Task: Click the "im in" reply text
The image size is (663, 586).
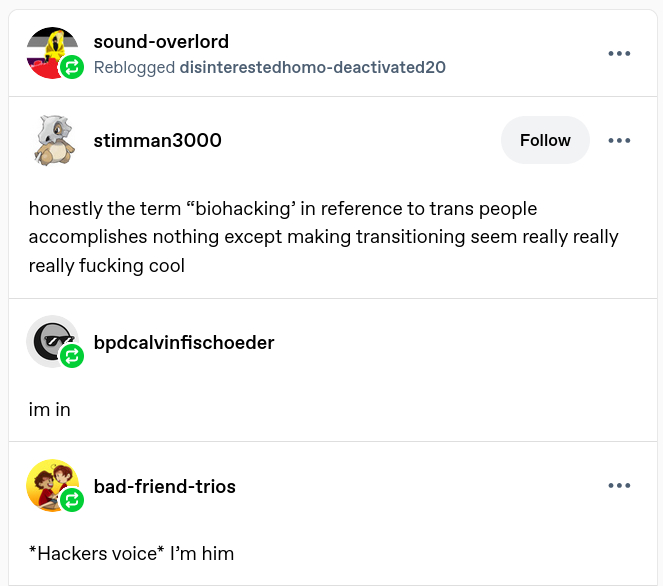Action: (x=49, y=409)
